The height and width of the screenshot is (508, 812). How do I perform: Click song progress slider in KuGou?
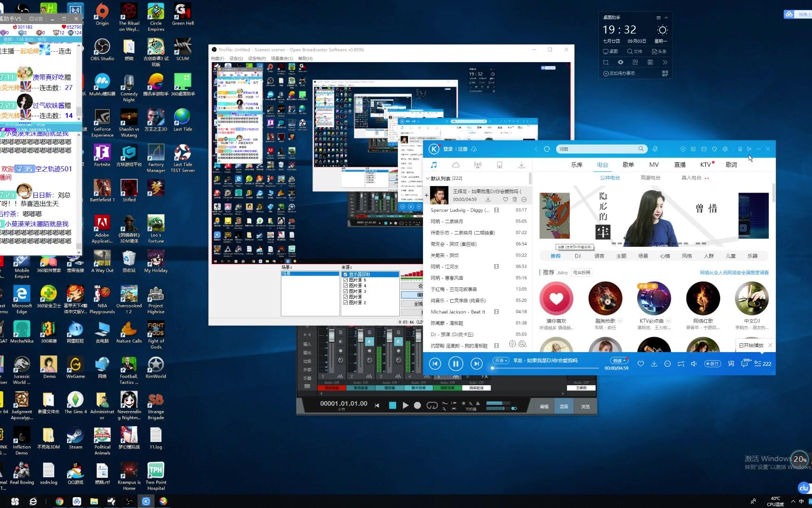click(545, 368)
